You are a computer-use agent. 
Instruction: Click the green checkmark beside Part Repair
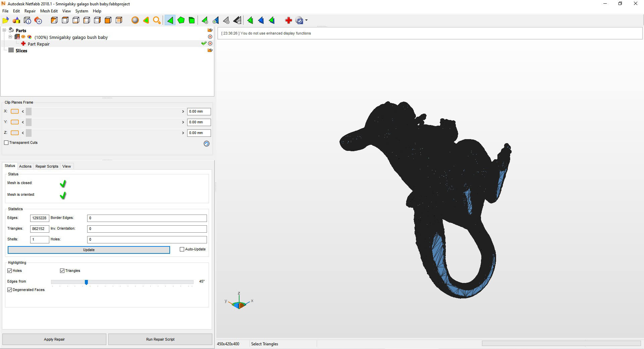[x=203, y=44]
